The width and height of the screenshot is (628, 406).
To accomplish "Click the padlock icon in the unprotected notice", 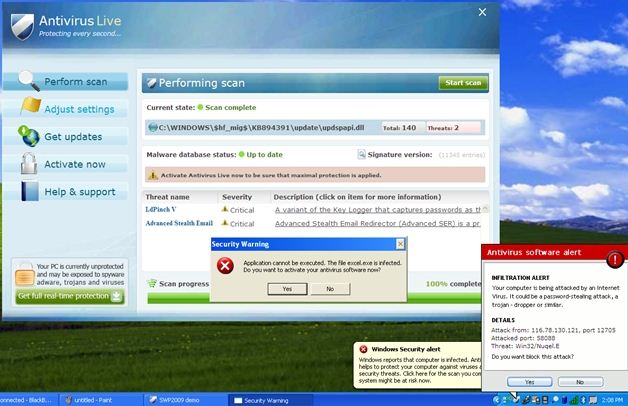I will (x=24, y=274).
